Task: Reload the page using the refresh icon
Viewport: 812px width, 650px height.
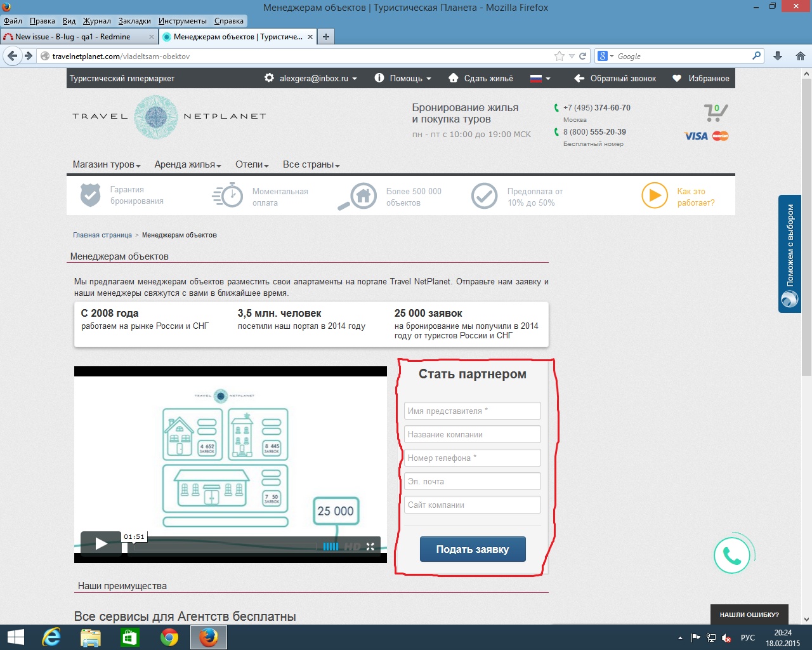Action: click(583, 56)
